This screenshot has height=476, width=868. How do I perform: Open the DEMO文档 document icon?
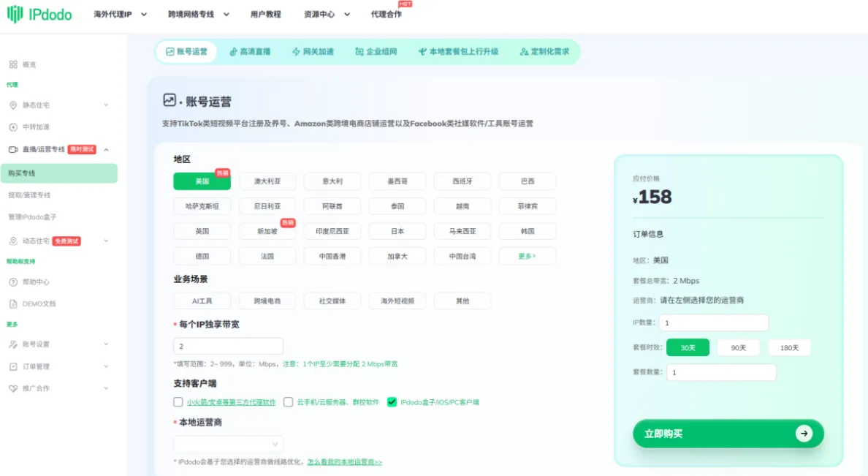coord(13,303)
